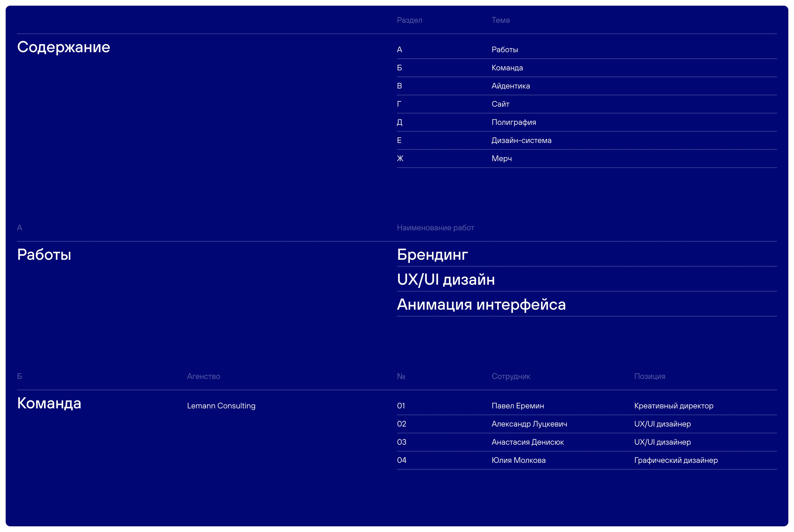This screenshot has height=532, width=794.
Task: Click the Графический дизайнер position text
Action: point(676,460)
